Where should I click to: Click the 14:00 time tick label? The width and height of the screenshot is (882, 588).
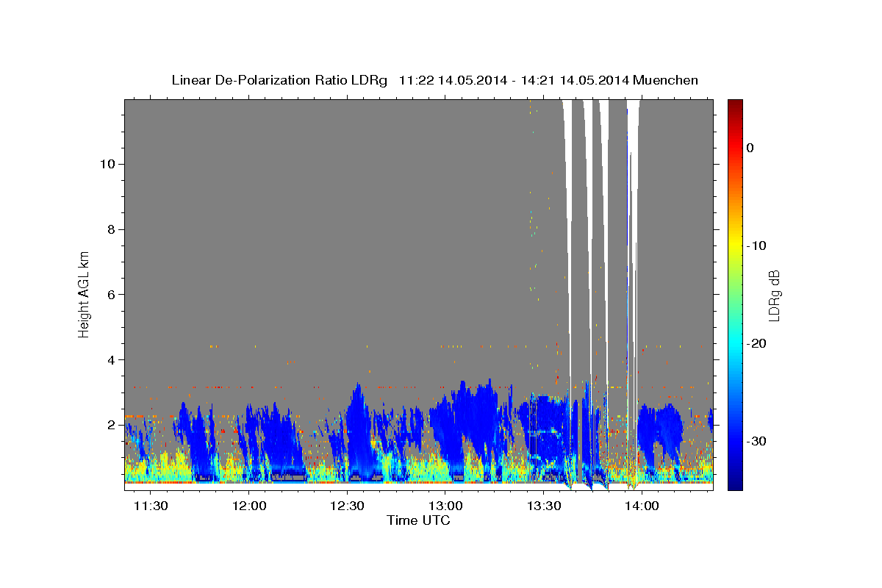[x=642, y=506]
